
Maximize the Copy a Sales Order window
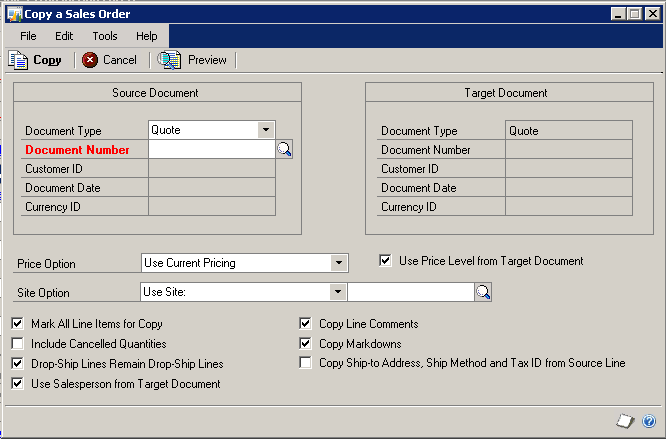point(635,14)
